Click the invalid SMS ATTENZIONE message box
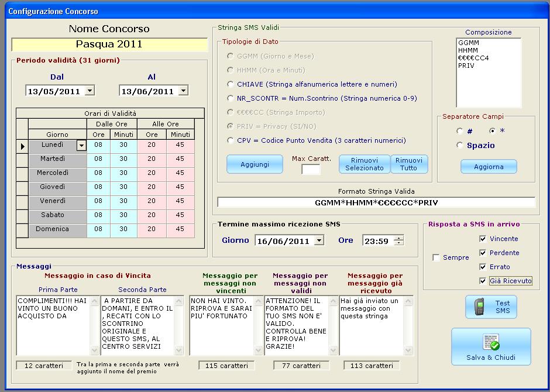The width and height of the screenshot is (550, 392). (297, 325)
